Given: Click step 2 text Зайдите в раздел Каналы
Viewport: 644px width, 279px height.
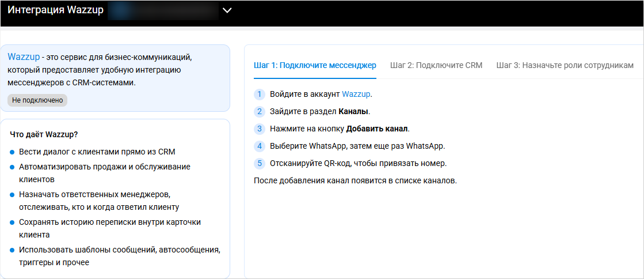Looking at the screenshot, I should click(x=320, y=111).
